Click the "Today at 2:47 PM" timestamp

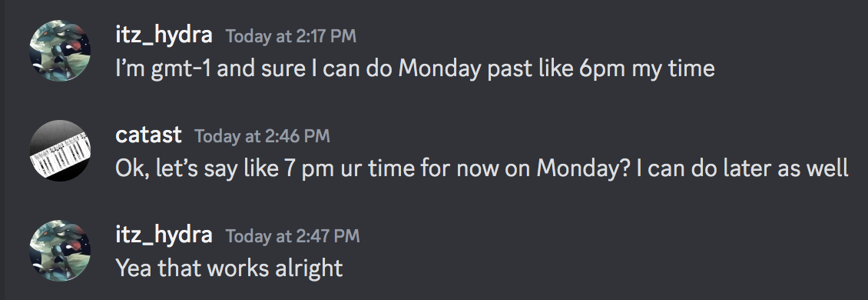click(293, 236)
